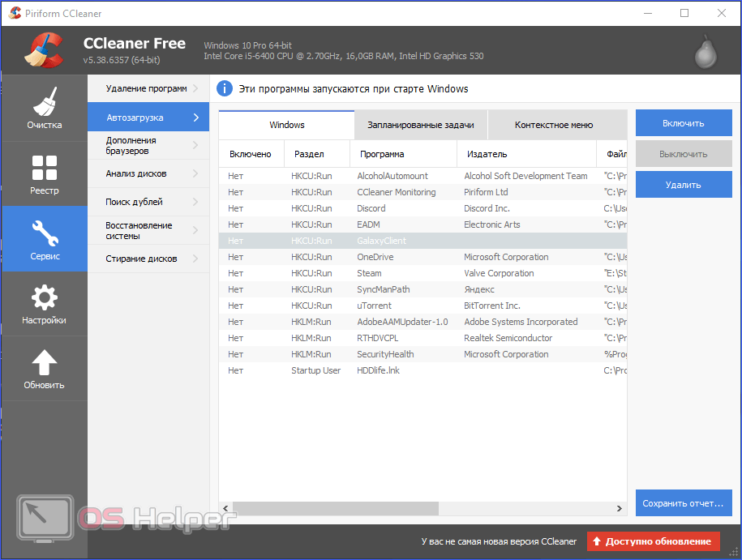Click the CCleaner logo in header

[44, 50]
